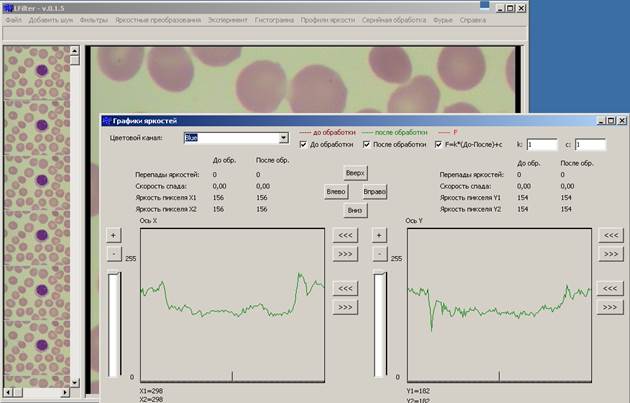
Task: Disable the F=k*(До-После)+c checkbox
Action: click(x=438, y=144)
